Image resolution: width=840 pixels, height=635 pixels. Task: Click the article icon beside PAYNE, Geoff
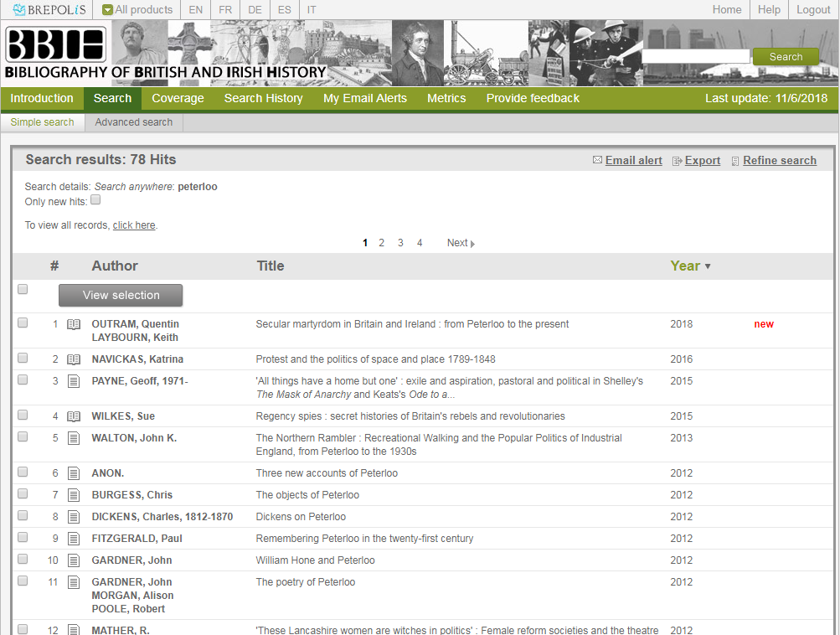(74, 381)
